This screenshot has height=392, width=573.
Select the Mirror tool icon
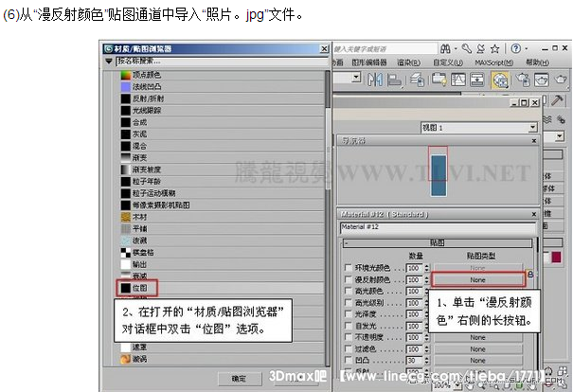click(x=375, y=80)
